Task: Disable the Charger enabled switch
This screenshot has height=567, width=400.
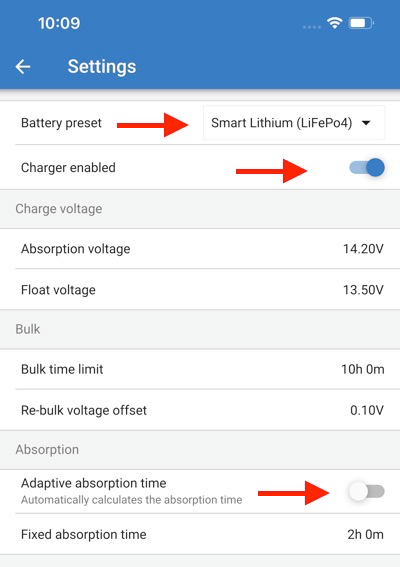Action: [x=366, y=167]
